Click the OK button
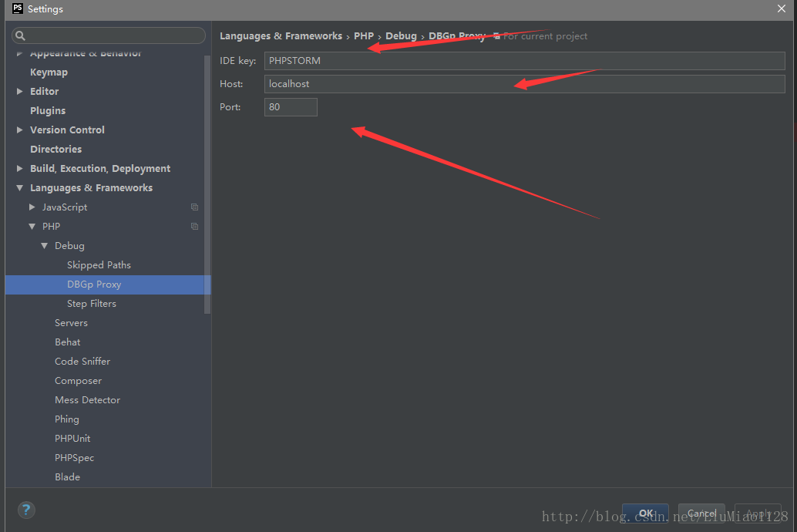Screen dimensions: 797x532 645,513
